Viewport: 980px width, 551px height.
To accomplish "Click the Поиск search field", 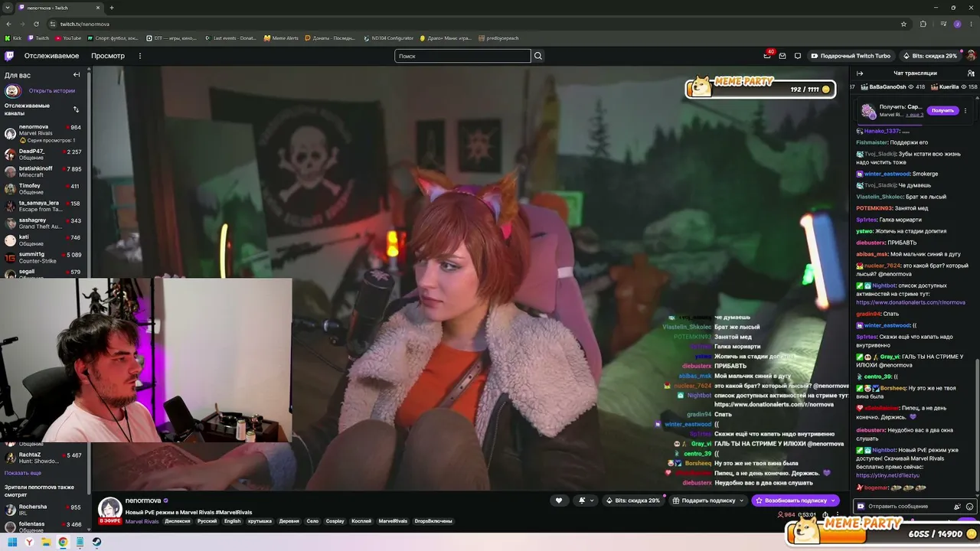I will (462, 56).
